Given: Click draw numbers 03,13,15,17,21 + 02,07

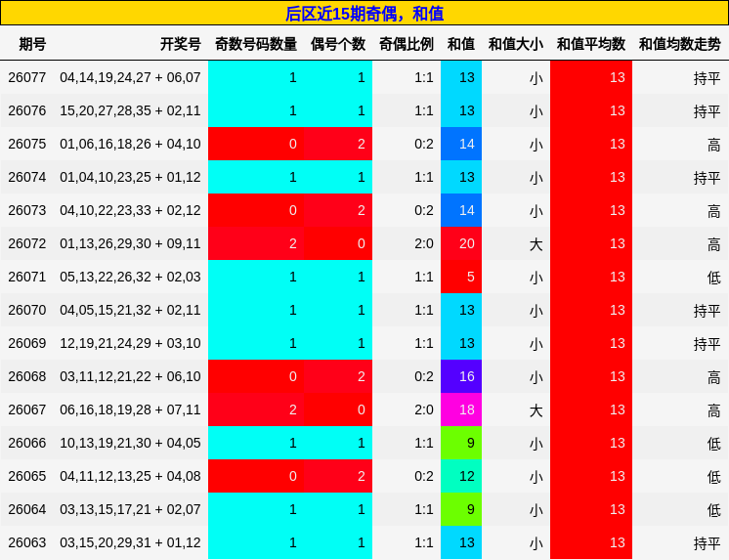Looking at the screenshot, I should tap(130, 509).
